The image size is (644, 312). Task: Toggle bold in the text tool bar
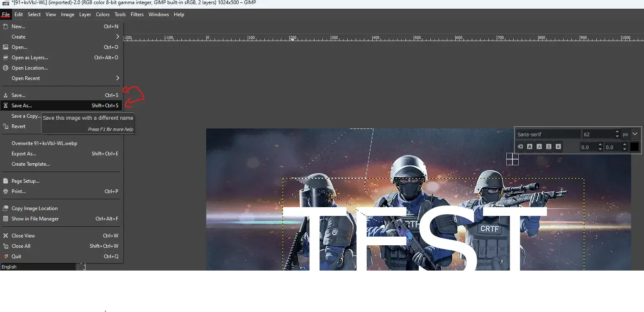(529, 147)
